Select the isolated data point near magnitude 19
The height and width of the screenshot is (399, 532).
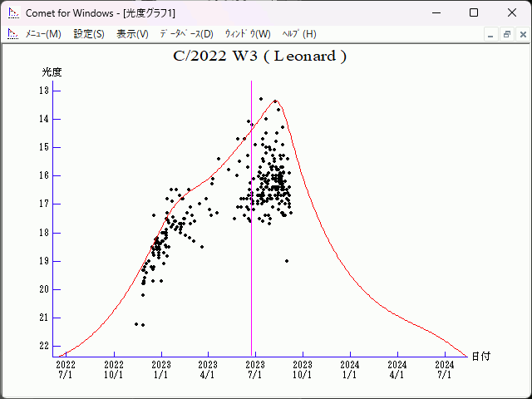click(287, 261)
